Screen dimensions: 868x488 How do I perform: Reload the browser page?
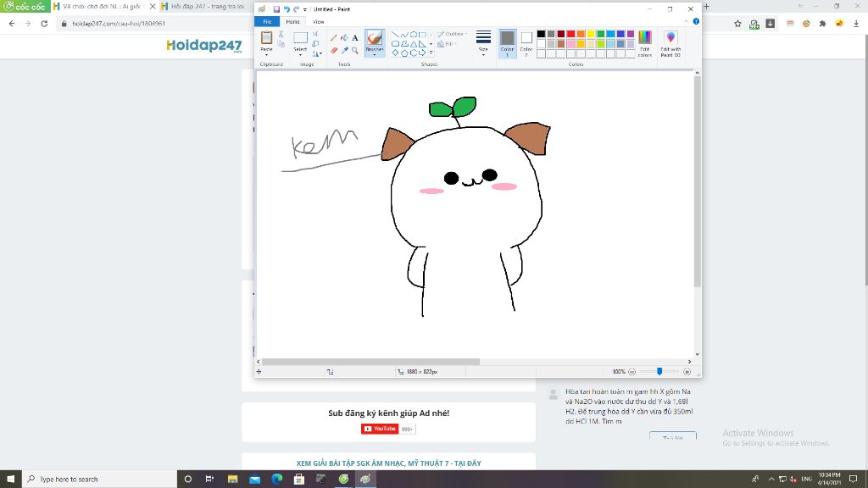[x=44, y=24]
